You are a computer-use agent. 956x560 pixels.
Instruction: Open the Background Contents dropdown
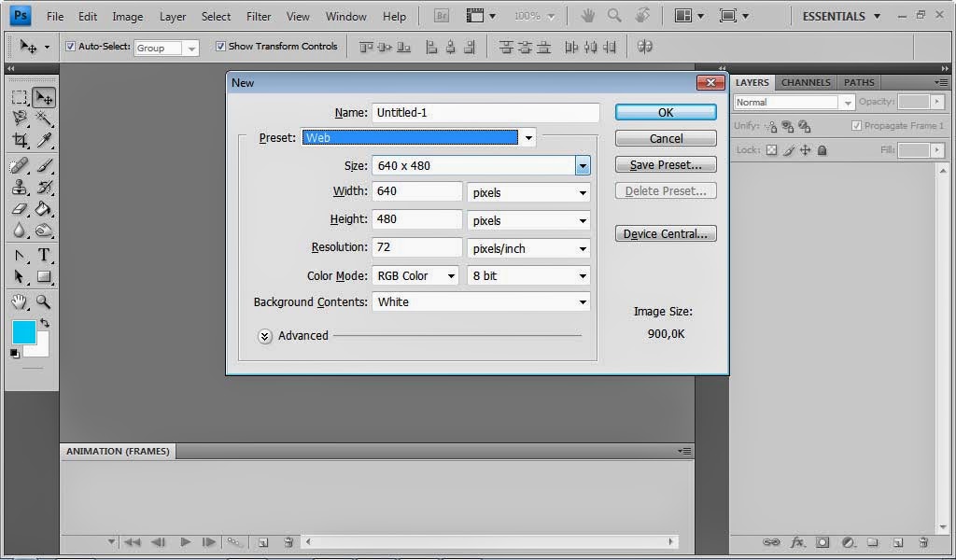(x=583, y=302)
